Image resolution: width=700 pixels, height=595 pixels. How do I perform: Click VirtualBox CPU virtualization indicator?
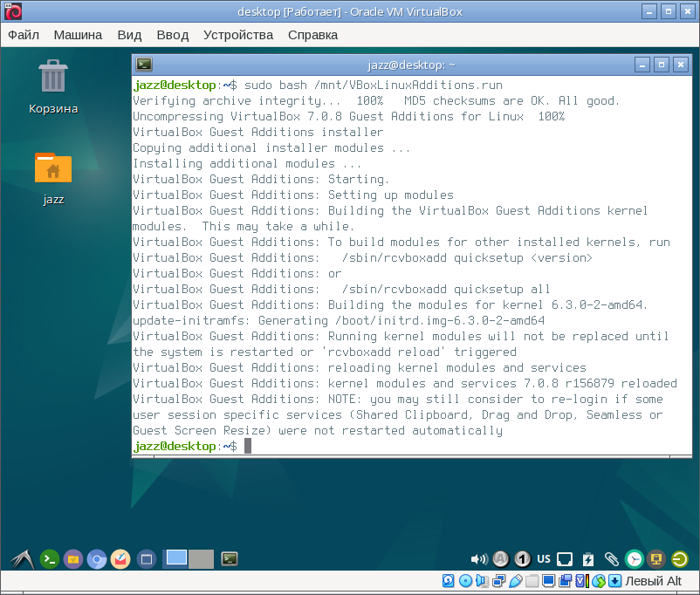(x=581, y=581)
